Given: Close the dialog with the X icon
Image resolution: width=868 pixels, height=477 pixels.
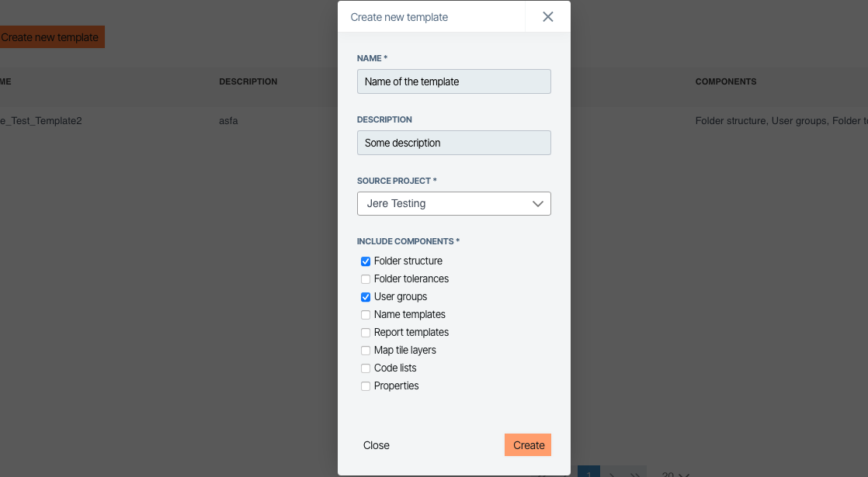Looking at the screenshot, I should (547, 17).
